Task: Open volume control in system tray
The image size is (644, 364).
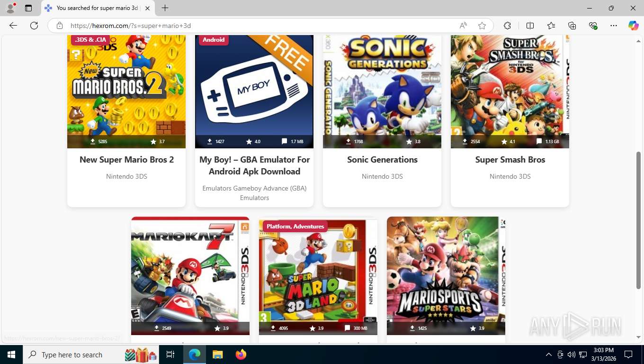Action: pyautogui.click(x=571, y=355)
